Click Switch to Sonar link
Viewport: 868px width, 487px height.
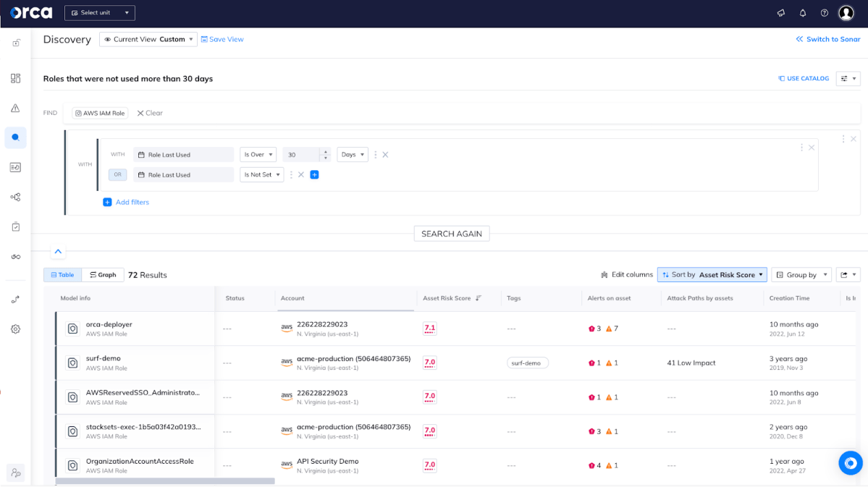(x=828, y=39)
